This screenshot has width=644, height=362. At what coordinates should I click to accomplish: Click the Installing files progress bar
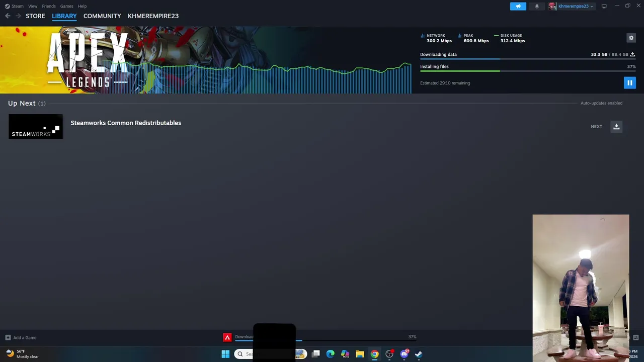coord(528,71)
